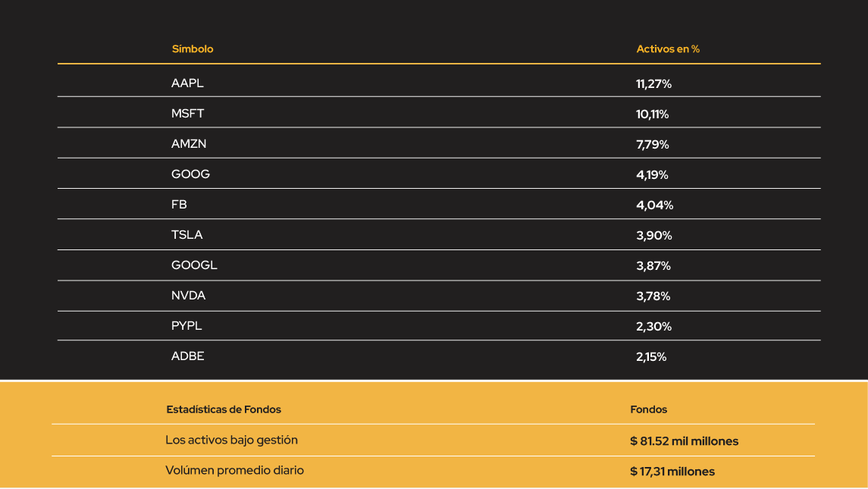868x489 pixels.
Task: Click the 11,27% value for AAPL
Action: coord(653,84)
